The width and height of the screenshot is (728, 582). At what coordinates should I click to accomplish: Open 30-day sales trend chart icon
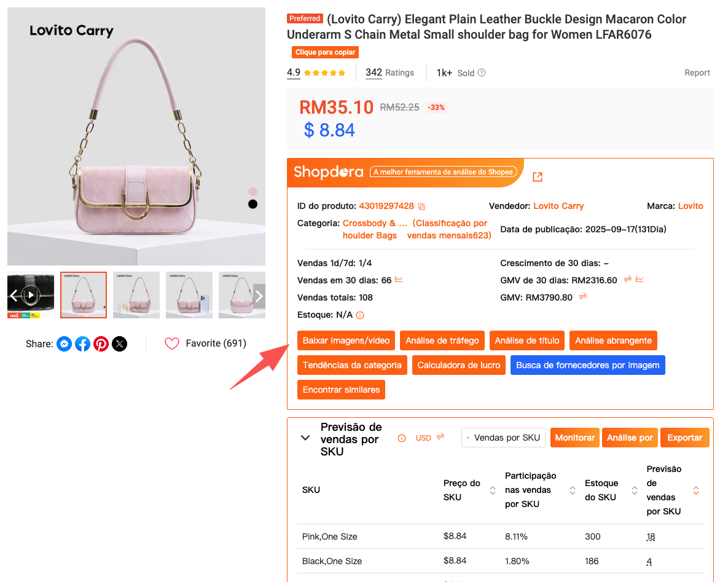(x=399, y=280)
